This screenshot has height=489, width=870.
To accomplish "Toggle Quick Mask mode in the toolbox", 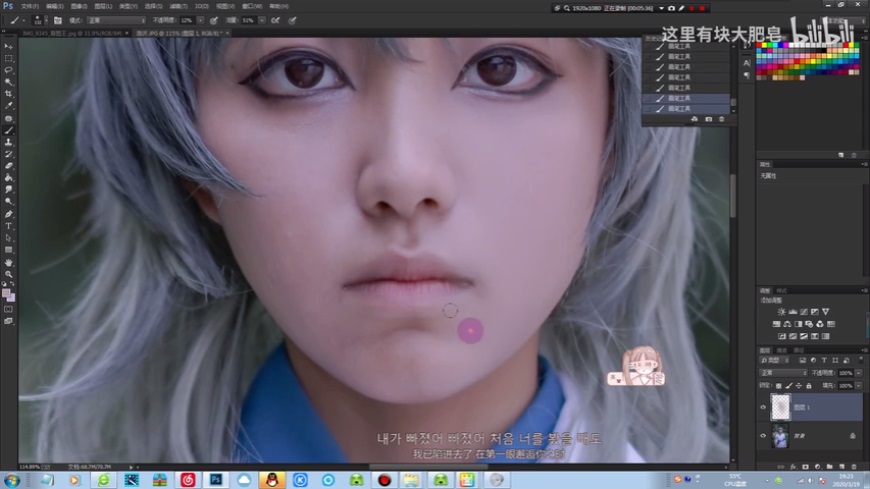I will coord(8,309).
